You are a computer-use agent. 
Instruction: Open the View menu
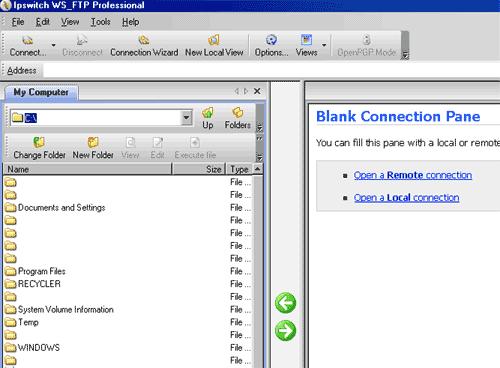tap(70, 22)
